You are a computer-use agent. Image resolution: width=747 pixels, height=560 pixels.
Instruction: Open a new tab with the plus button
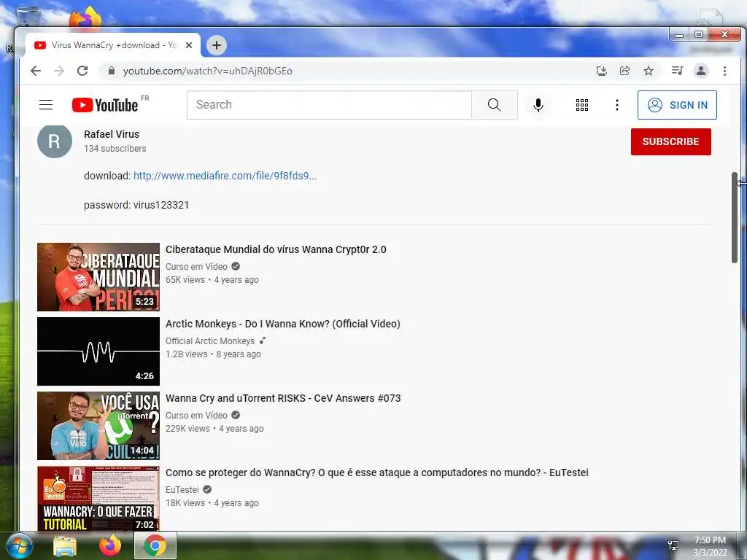216,45
